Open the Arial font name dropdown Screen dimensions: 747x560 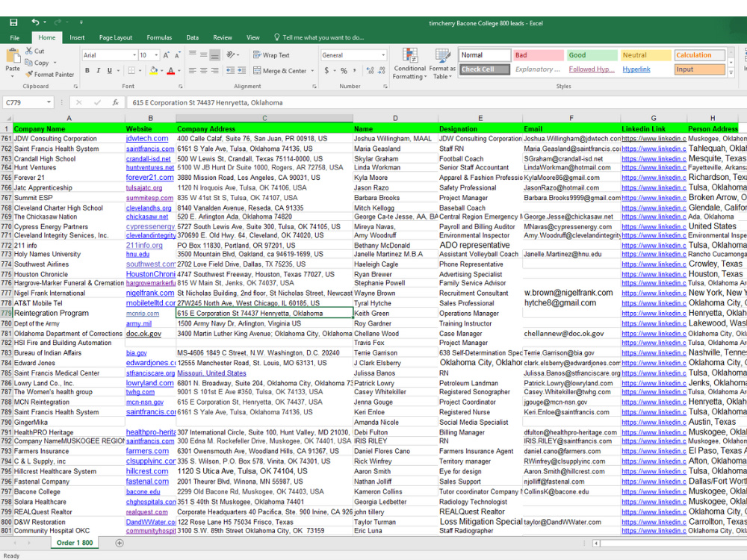point(134,55)
